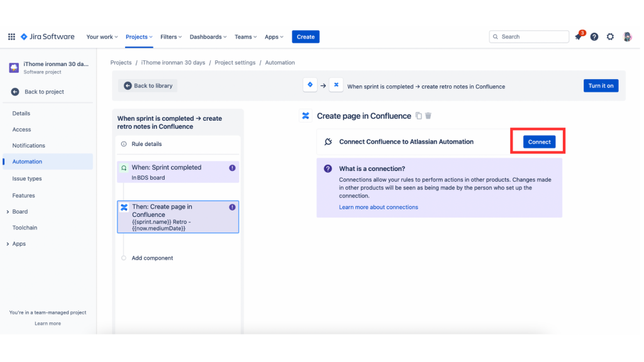The image size is (644, 362).
Task: Click the What is a connection question icon
Action: 328,168
